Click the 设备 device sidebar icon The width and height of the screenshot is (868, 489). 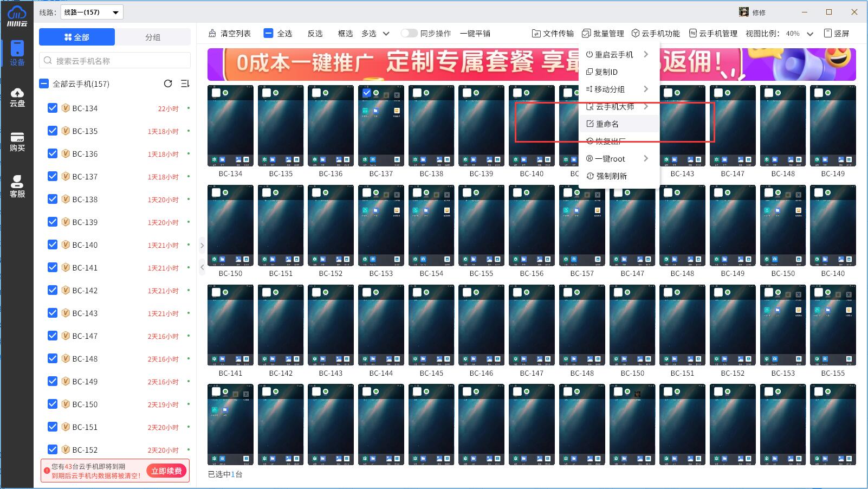coord(17,53)
